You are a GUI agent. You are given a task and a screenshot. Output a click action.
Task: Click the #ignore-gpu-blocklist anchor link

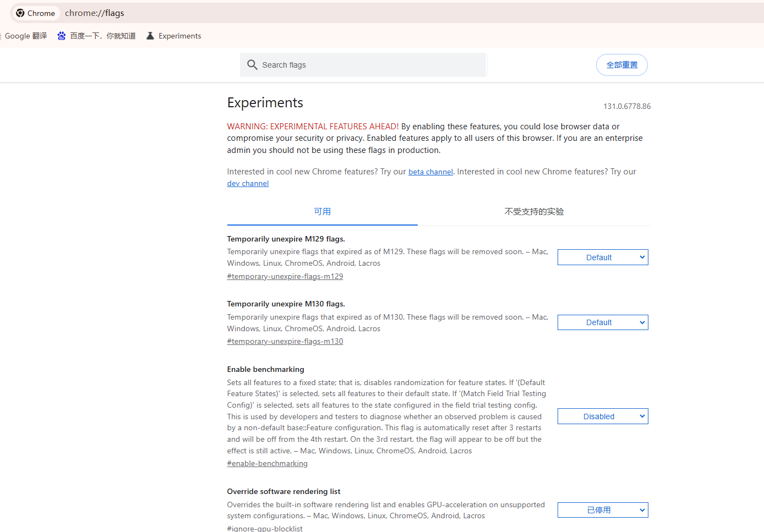click(x=265, y=528)
